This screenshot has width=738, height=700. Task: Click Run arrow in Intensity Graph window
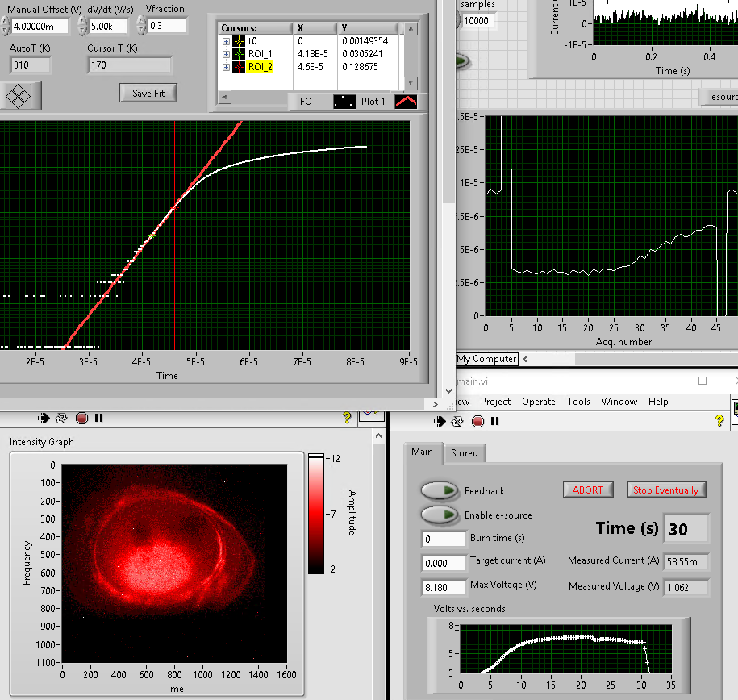[44, 418]
